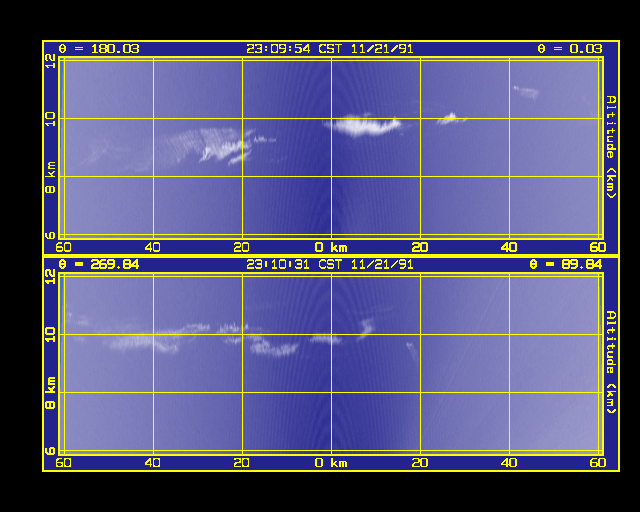The image size is (640, 512).
Task: Click the 8 km altitude tick of upper plot
Action: (50, 177)
